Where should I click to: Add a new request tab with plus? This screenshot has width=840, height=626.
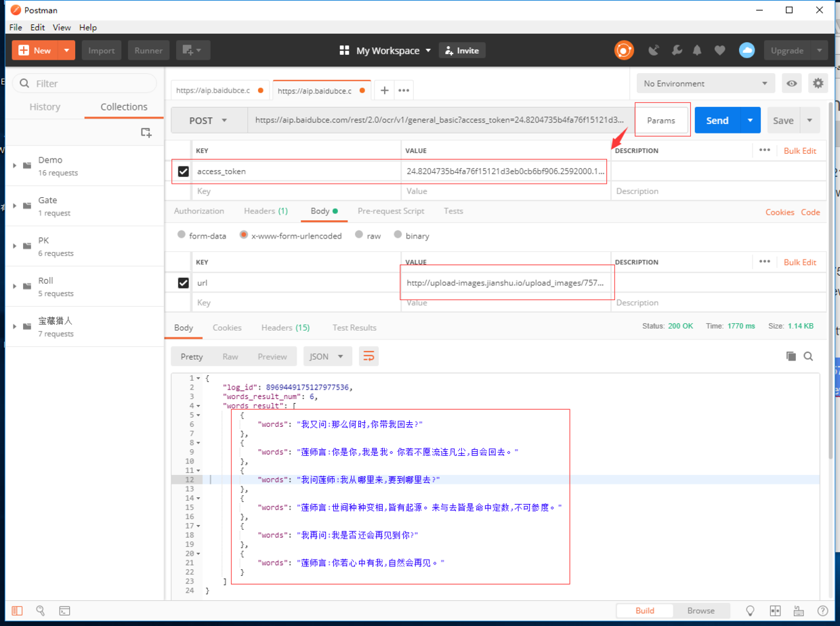coord(384,90)
